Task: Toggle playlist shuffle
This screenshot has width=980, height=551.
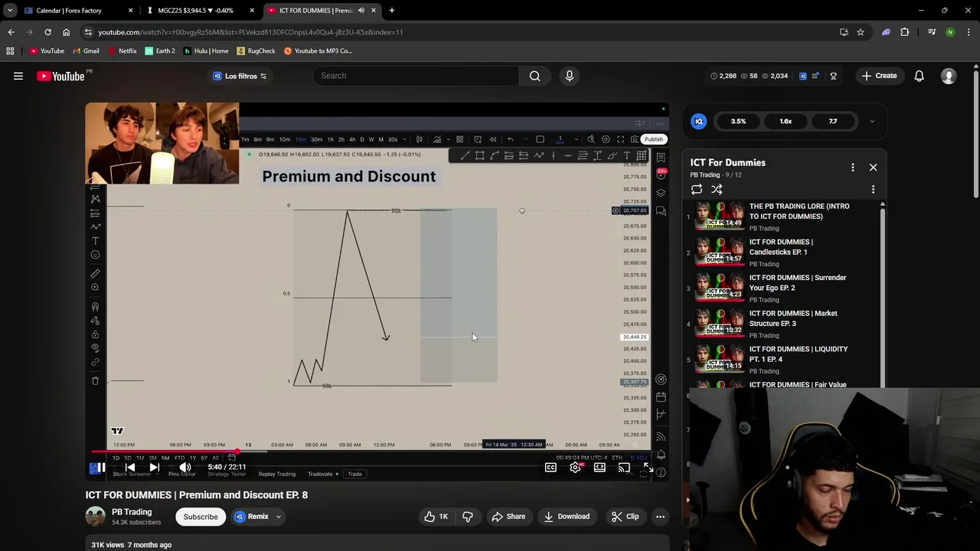Action: [x=717, y=189]
